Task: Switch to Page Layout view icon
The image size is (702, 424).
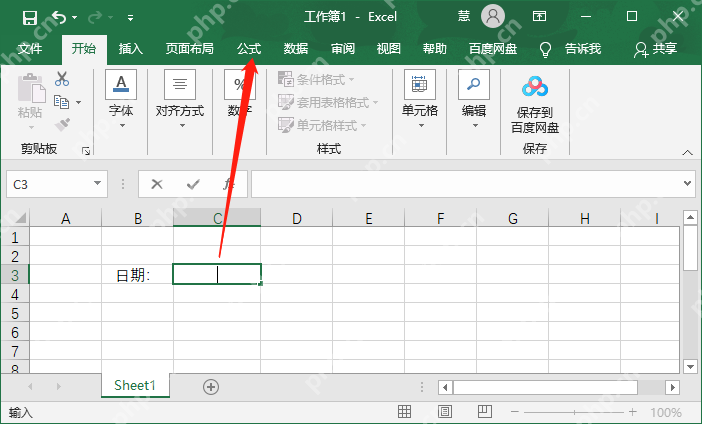Action: 445,411
